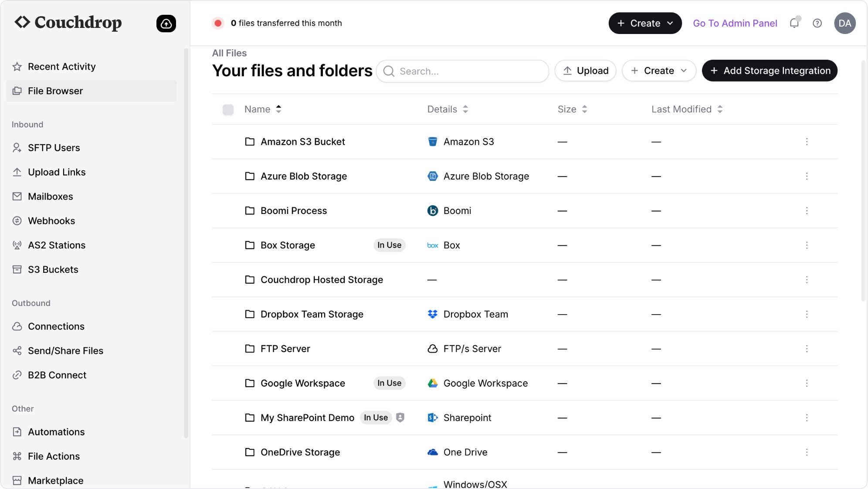Open the Couchdrop home logo
The image size is (868, 489).
[x=68, y=23]
